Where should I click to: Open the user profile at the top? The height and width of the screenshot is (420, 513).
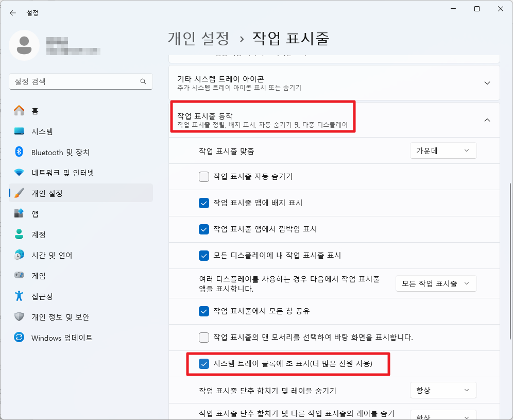click(x=25, y=45)
